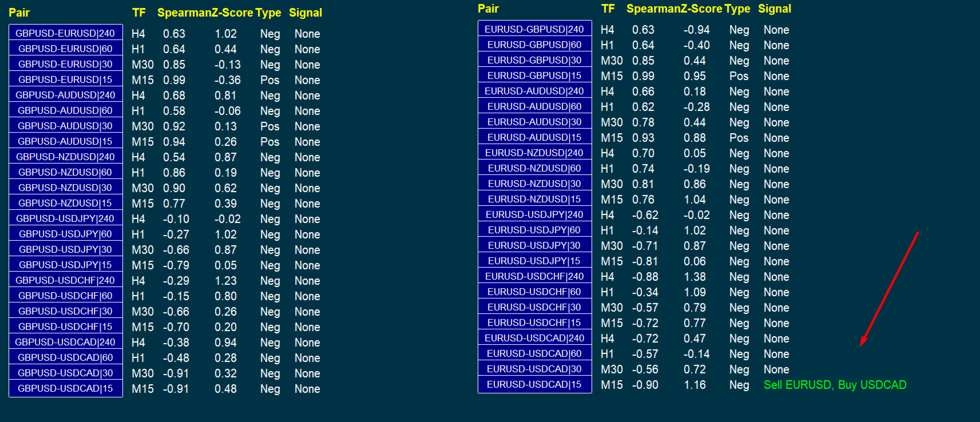Click the left table 'Pair' column header

[x=19, y=13]
